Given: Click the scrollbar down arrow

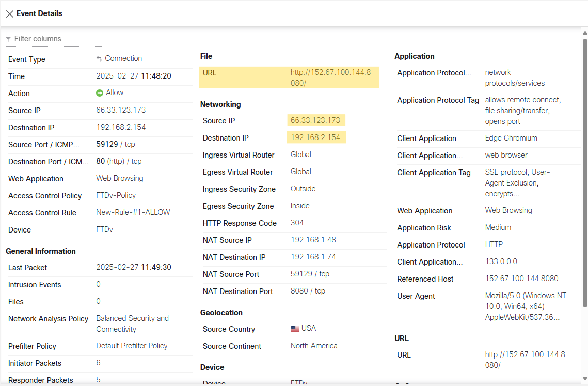Looking at the screenshot, I should (584, 379).
